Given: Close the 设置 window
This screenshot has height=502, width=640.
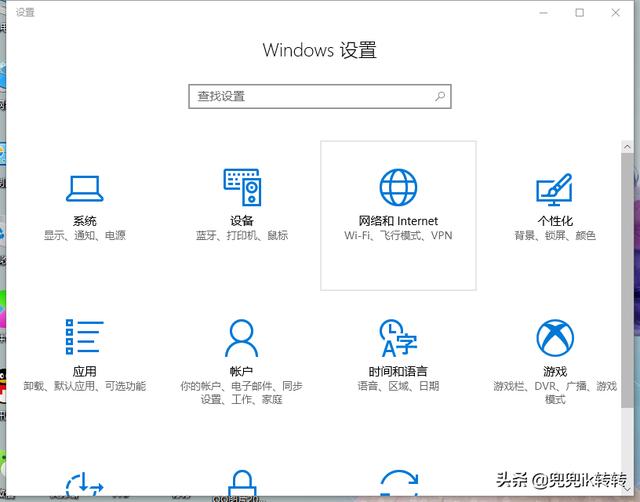Looking at the screenshot, I should pyautogui.click(x=616, y=13).
